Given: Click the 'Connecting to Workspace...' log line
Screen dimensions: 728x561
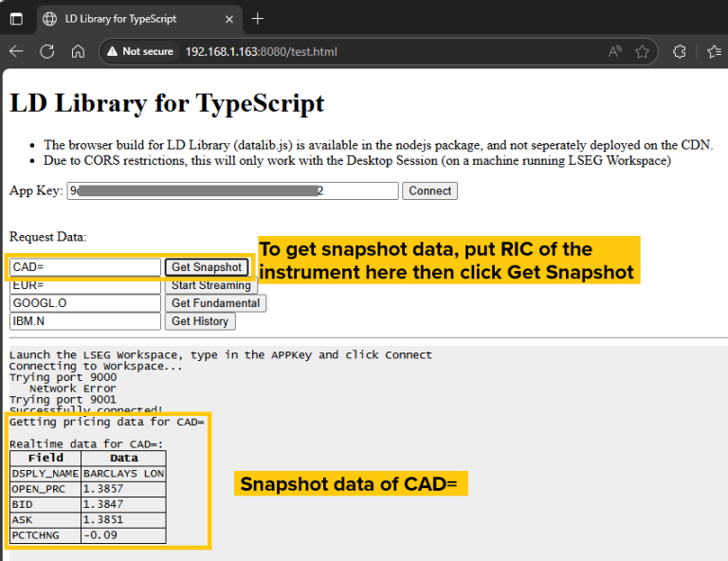Looking at the screenshot, I should (x=96, y=366).
